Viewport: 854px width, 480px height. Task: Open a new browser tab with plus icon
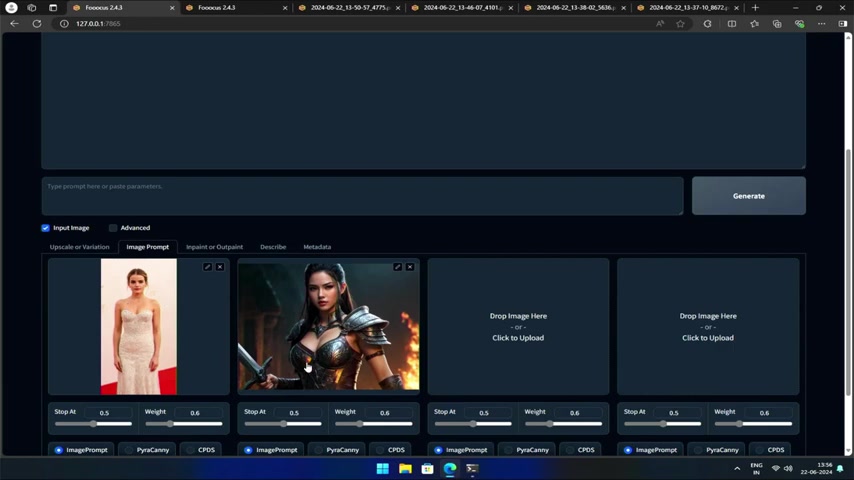click(x=755, y=8)
